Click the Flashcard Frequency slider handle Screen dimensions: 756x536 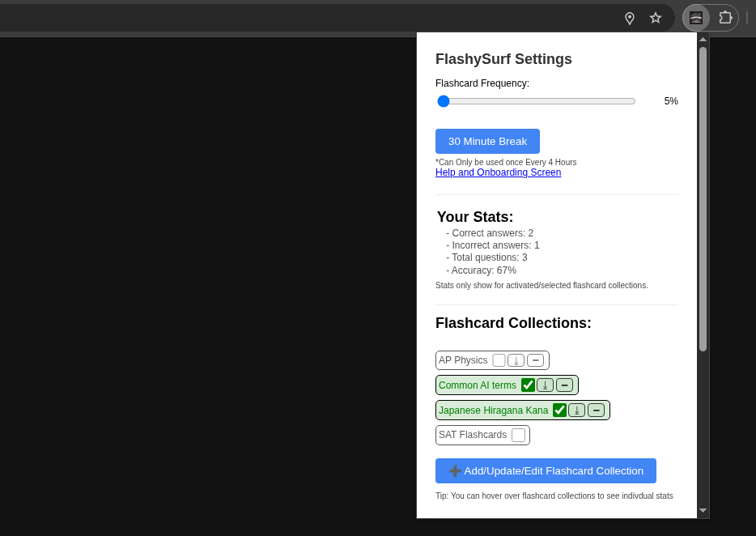pos(444,101)
